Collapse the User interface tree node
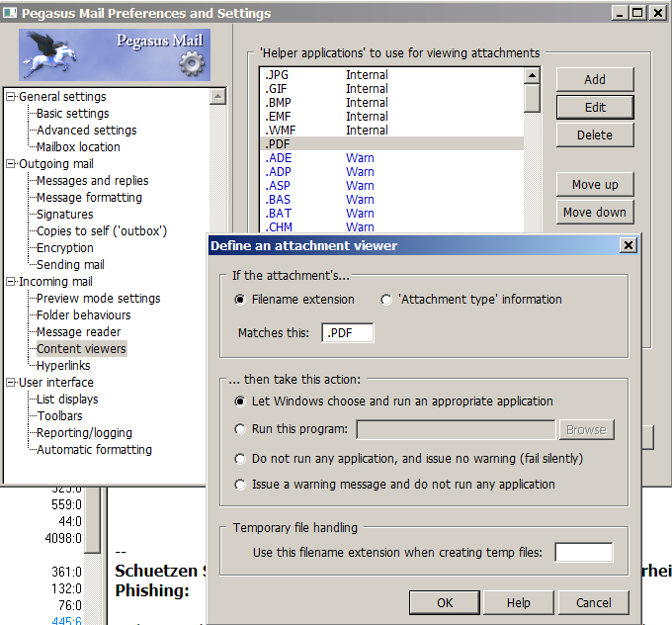Image resolution: width=672 pixels, height=625 pixels. (11, 383)
